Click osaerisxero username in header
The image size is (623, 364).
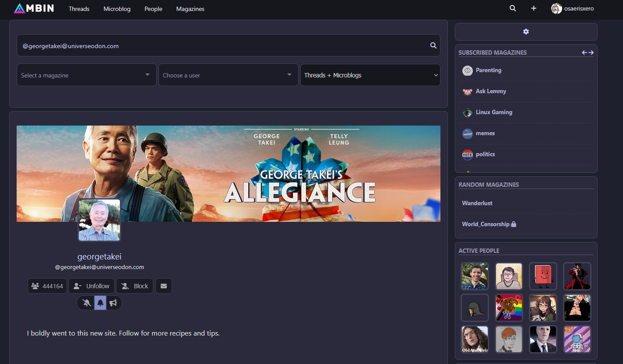coord(579,8)
